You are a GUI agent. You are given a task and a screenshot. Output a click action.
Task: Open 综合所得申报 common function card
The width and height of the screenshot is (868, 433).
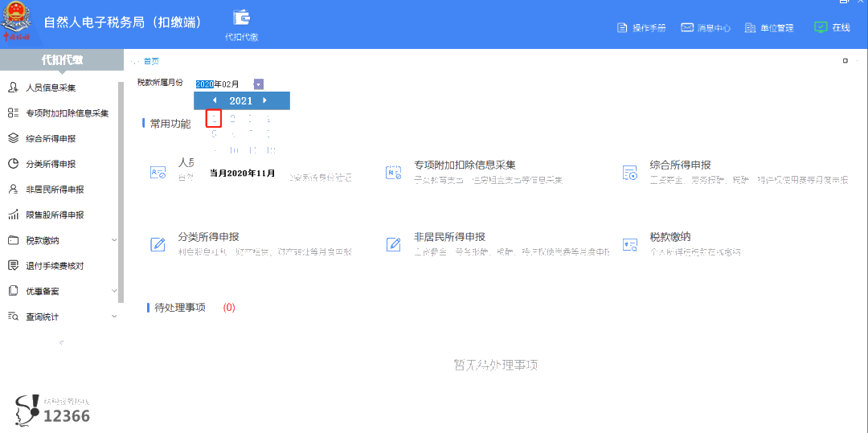pos(680,165)
